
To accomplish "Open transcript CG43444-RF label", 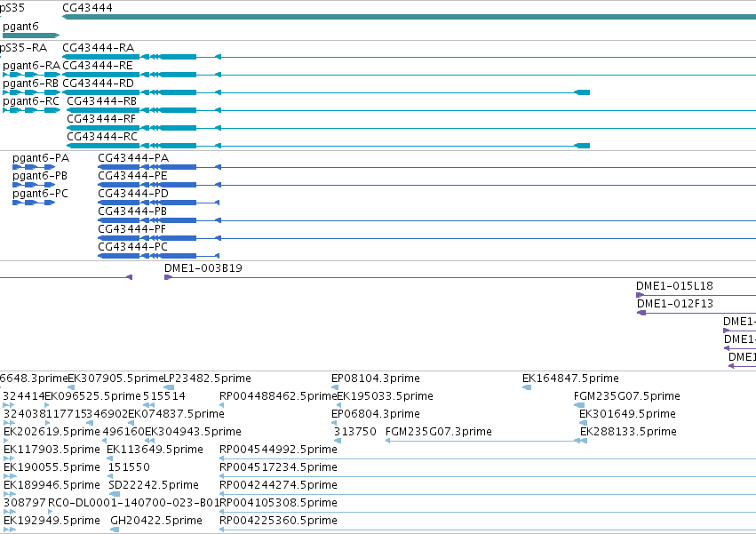I will 101,119.
